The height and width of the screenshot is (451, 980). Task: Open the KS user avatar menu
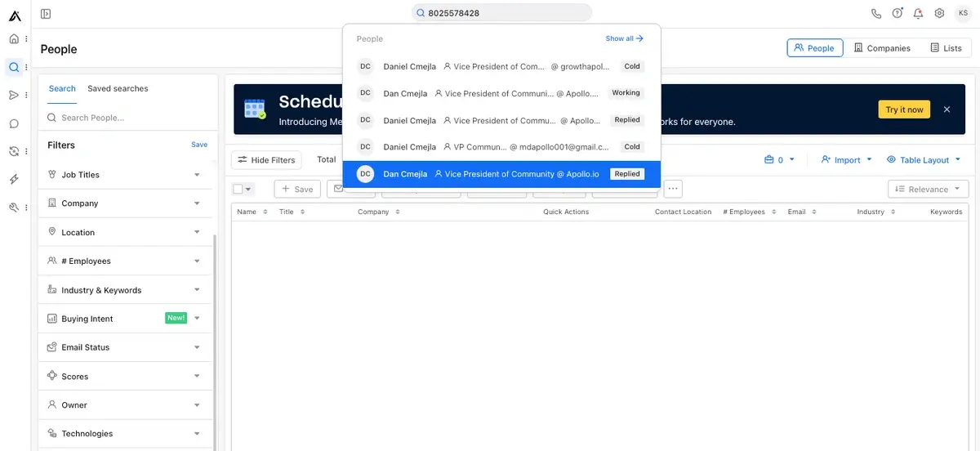pyautogui.click(x=963, y=13)
